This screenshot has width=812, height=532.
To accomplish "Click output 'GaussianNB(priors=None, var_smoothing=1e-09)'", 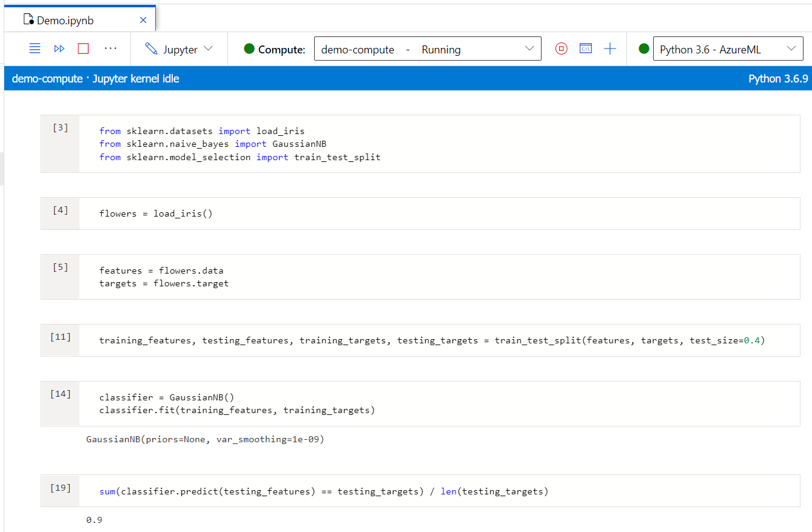I will [205, 439].
